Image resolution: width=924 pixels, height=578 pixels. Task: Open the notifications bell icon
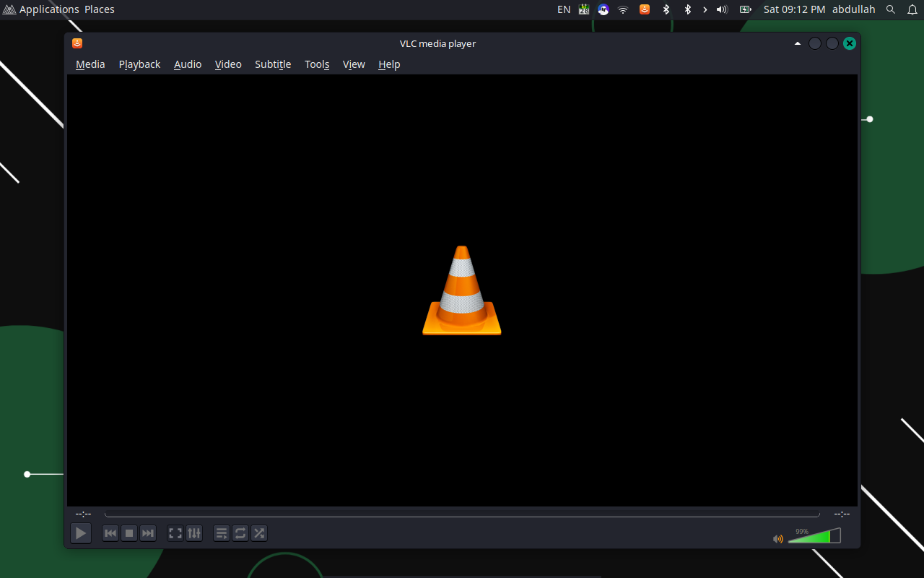912,9
